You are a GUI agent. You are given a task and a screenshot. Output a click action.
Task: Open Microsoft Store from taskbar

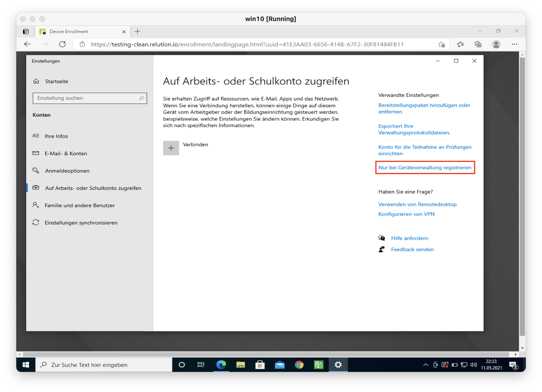pos(260,365)
